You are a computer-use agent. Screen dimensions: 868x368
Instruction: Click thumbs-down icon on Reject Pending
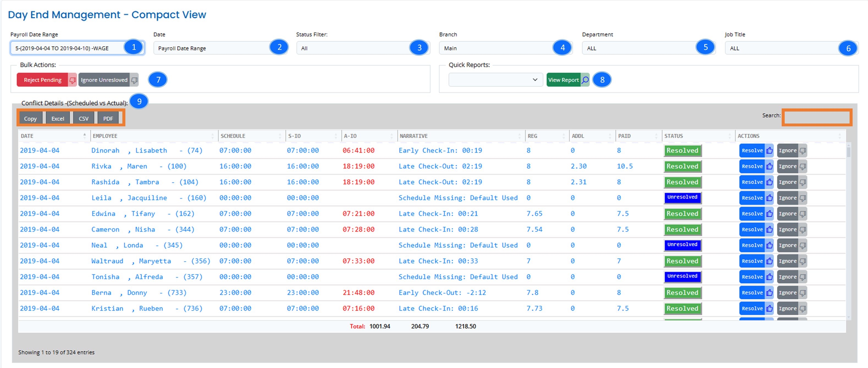(x=72, y=80)
